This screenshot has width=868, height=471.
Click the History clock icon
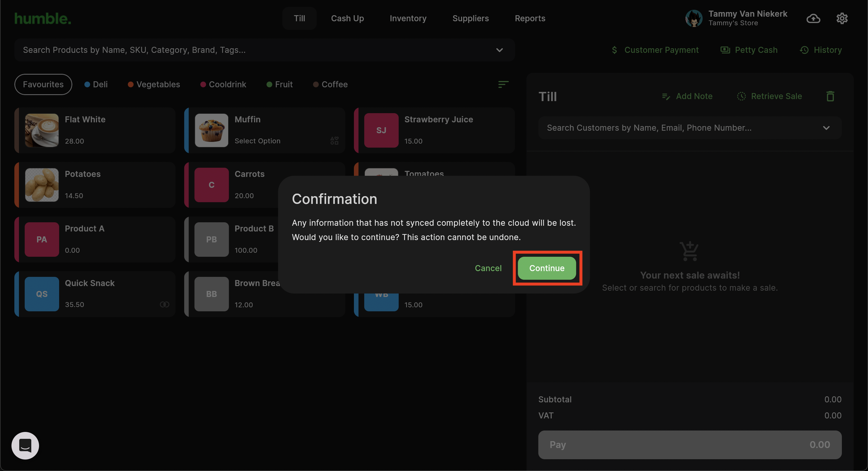point(804,50)
